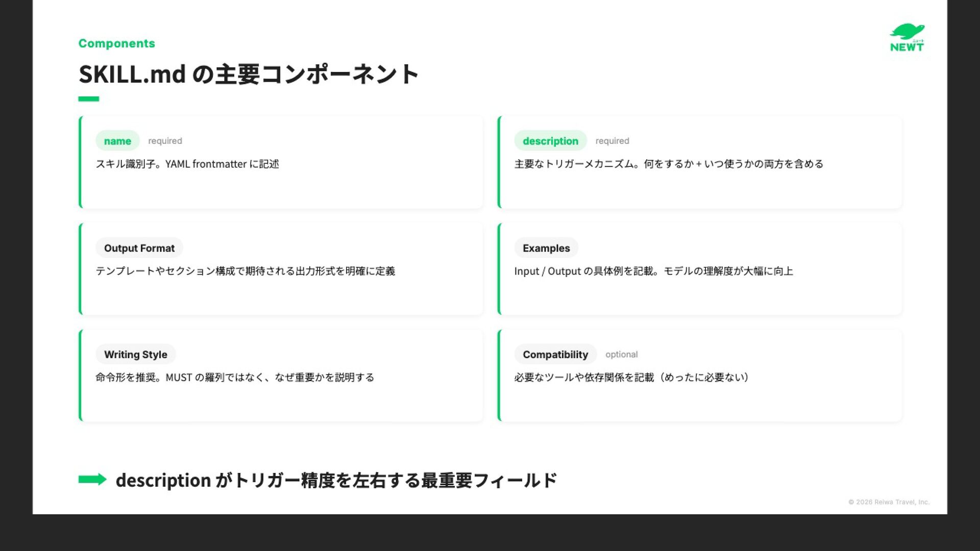This screenshot has width=980, height=551.
Task: Click the MUST writing style text
Action: tap(235, 378)
